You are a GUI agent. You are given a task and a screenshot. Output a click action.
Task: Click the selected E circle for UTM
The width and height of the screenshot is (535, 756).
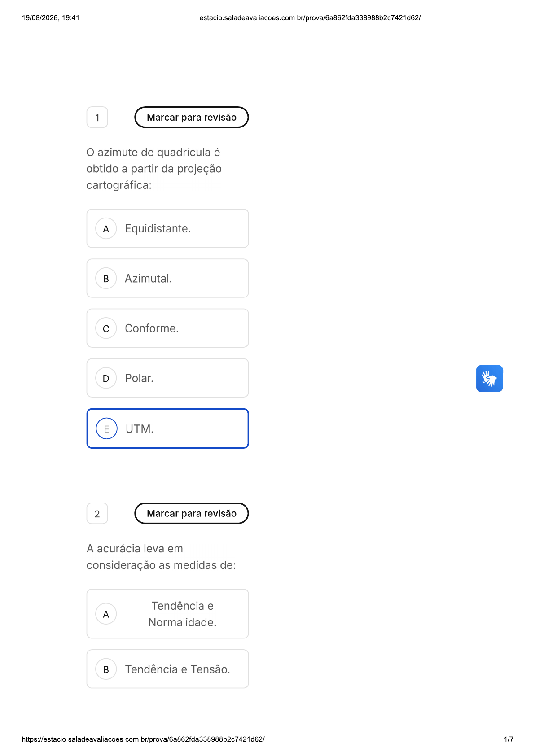pyautogui.click(x=107, y=428)
